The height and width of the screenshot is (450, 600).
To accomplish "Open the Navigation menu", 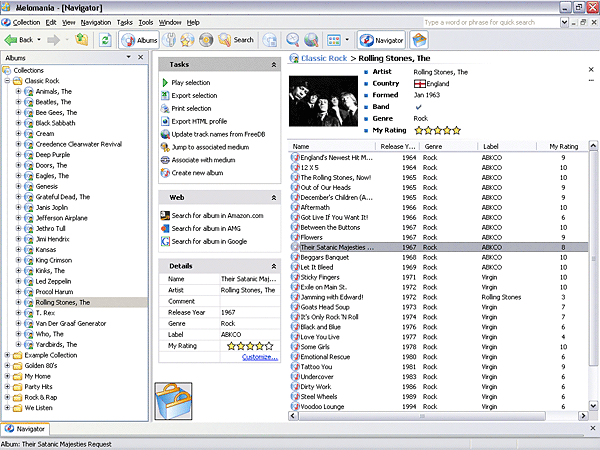I will (x=96, y=23).
